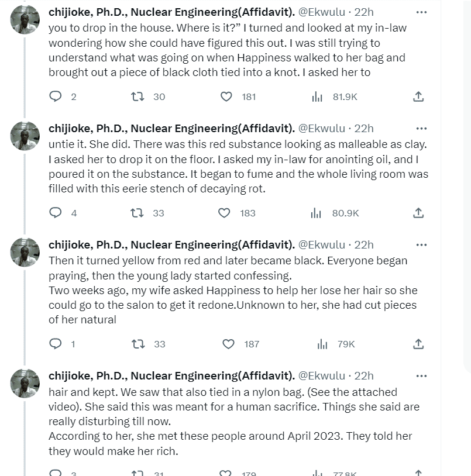Like the tweet with 181 likes
The width and height of the screenshot is (471, 476).
(x=226, y=96)
